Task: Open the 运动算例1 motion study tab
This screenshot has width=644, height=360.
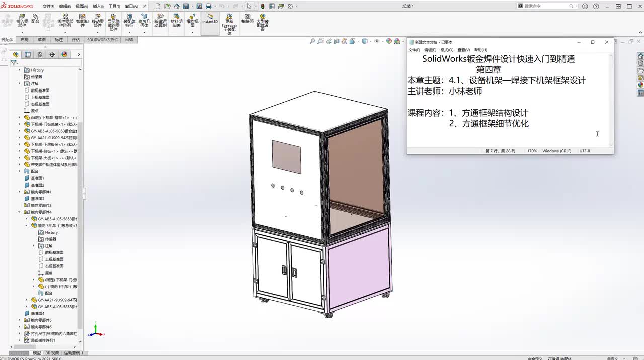Action: 73,353
